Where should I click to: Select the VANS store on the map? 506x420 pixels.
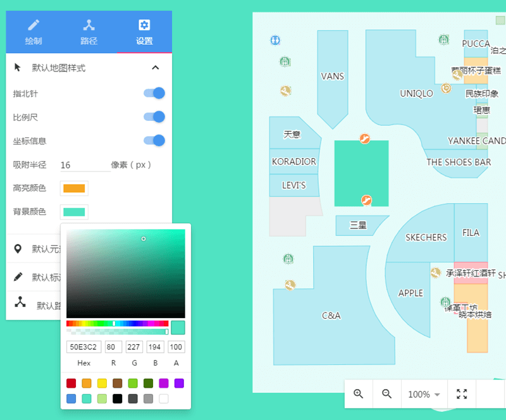tap(333, 76)
